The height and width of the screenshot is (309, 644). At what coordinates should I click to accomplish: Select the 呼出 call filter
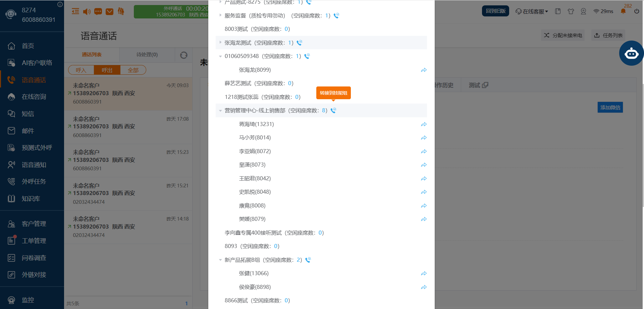click(107, 70)
